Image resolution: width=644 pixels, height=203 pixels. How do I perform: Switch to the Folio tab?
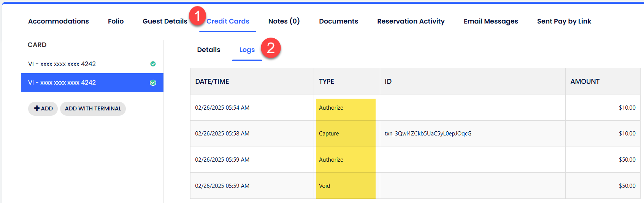[116, 21]
